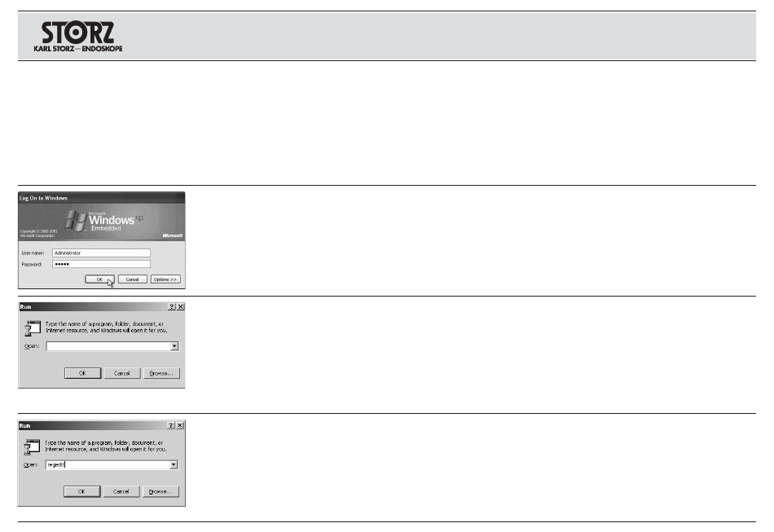The image size is (774, 532).
Task: Expand the Options >> button in the logon dialog
Action: point(165,279)
